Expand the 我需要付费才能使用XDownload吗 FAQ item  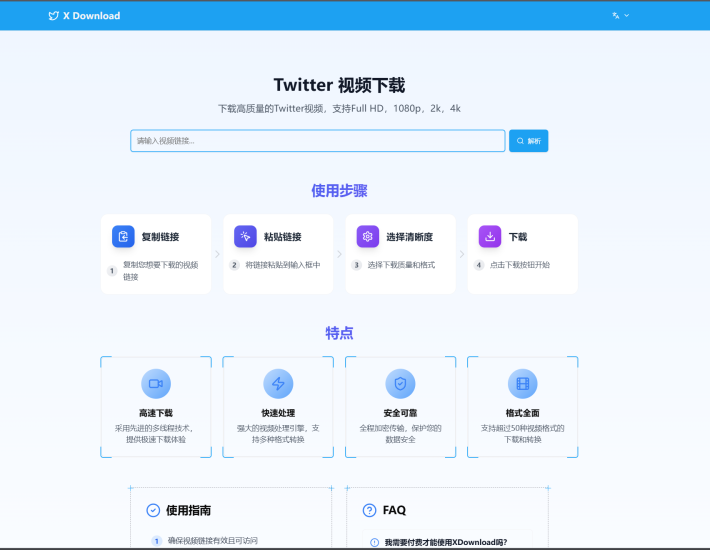tap(447, 542)
